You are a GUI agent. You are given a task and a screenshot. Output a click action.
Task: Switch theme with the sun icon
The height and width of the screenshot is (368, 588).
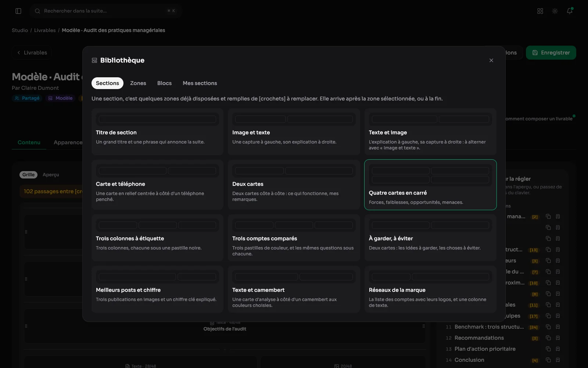click(x=555, y=11)
